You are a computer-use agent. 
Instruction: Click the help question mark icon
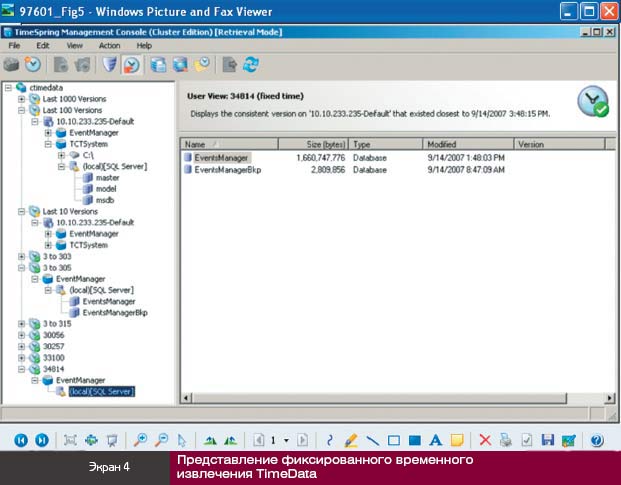597,440
